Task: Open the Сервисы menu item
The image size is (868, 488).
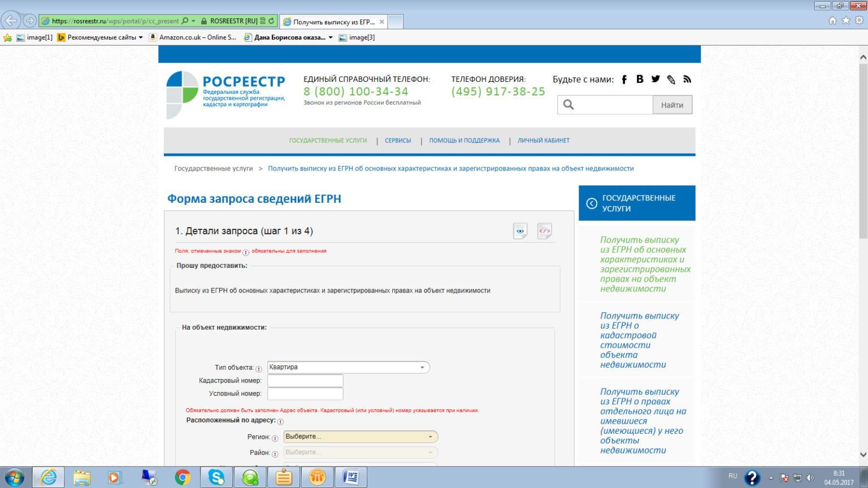Action: click(398, 141)
